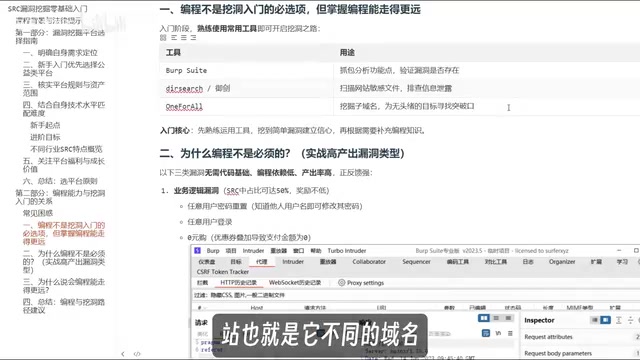Open outline heading 四、总结：编程与挖洞路径建议
Screen dimensions: 640x360
[x=64, y=306]
